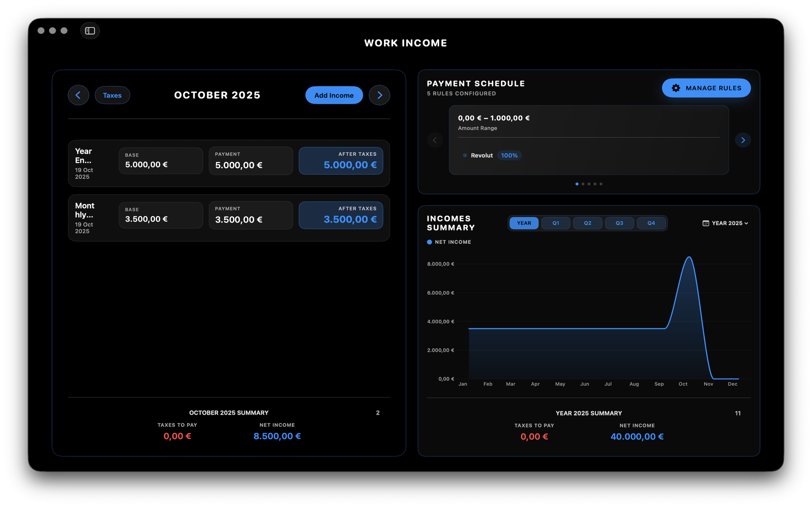Screen dimensions: 812x507
Task: Enable the Q2 quarter filter
Action: 588,223
